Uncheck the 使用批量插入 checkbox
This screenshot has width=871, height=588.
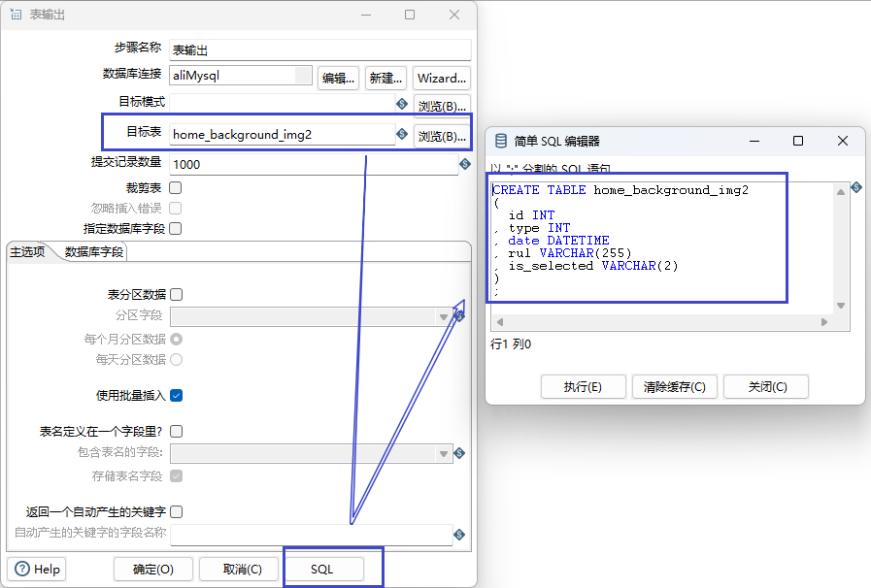(x=176, y=395)
